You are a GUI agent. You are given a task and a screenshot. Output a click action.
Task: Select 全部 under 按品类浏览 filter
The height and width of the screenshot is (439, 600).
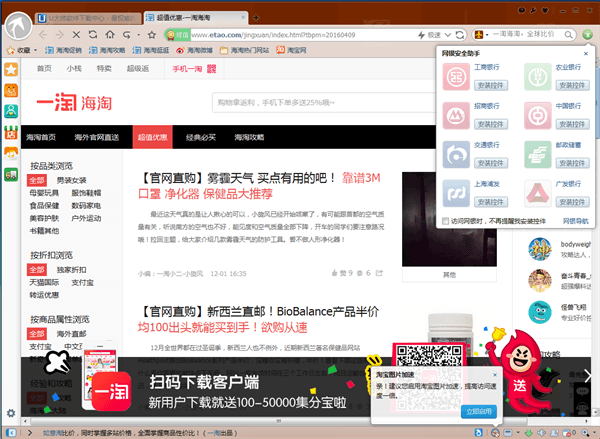(x=38, y=179)
